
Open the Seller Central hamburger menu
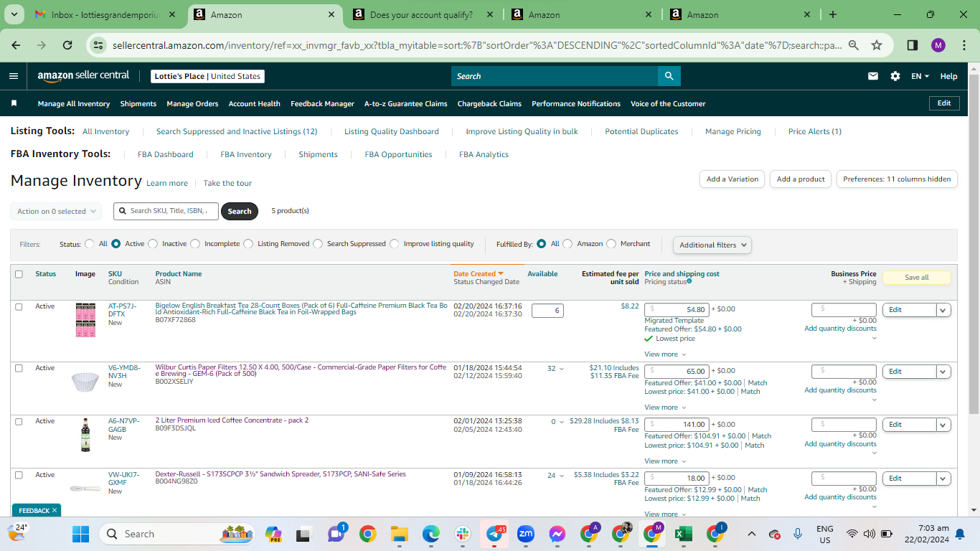pos(14,76)
